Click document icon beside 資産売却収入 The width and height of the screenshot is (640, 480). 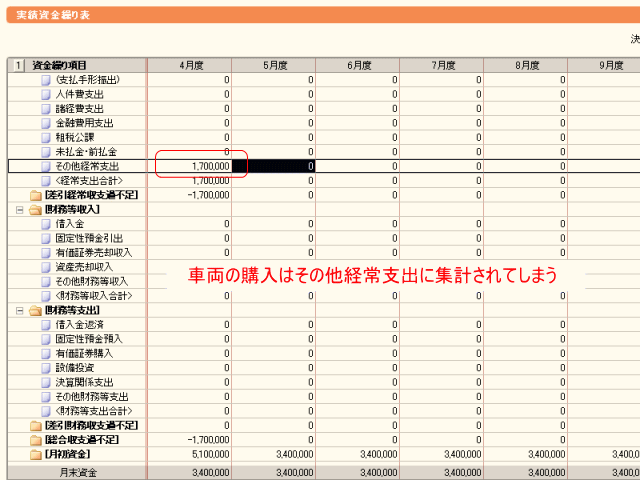pos(46,267)
